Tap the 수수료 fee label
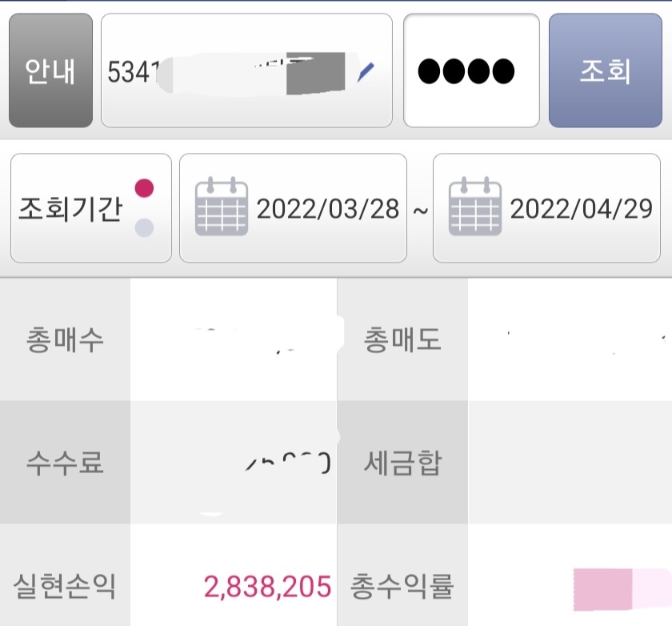Image resolution: width=672 pixels, height=626 pixels. [65, 462]
